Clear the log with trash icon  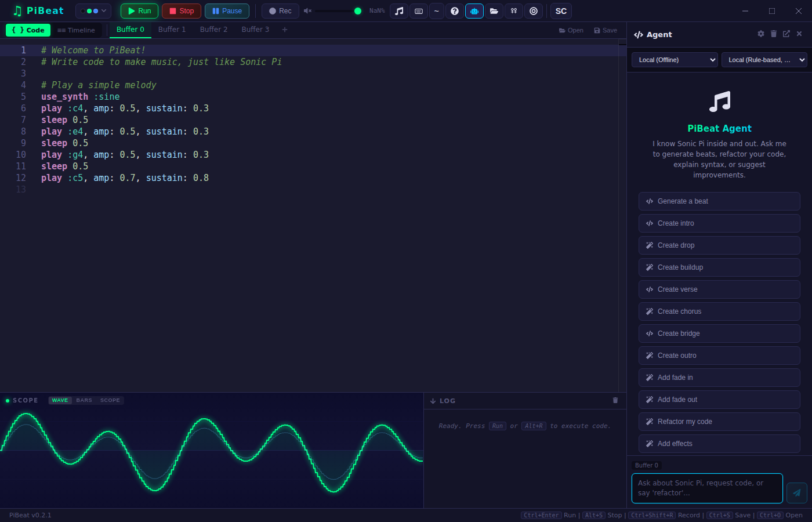click(615, 400)
